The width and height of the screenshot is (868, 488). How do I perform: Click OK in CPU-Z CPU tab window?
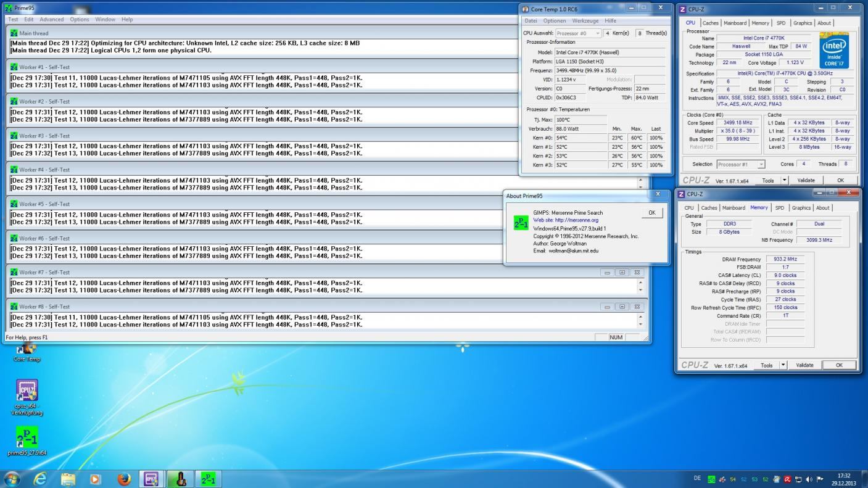tap(840, 180)
